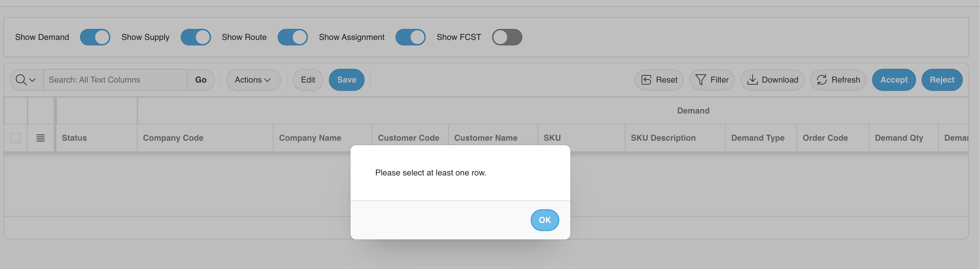Expand the Actions dropdown menu

(253, 79)
